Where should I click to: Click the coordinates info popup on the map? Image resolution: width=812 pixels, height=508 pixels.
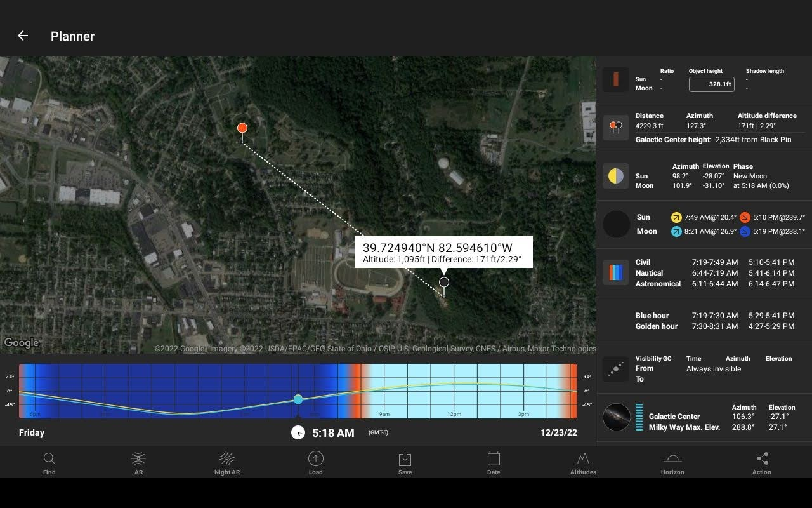[x=444, y=253]
